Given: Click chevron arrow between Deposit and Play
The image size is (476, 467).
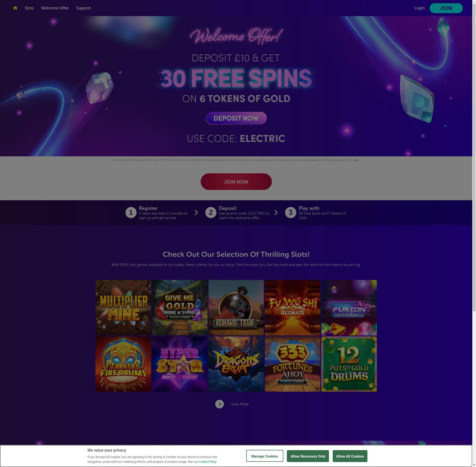Looking at the screenshot, I should pyautogui.click(x=276, y=213).
